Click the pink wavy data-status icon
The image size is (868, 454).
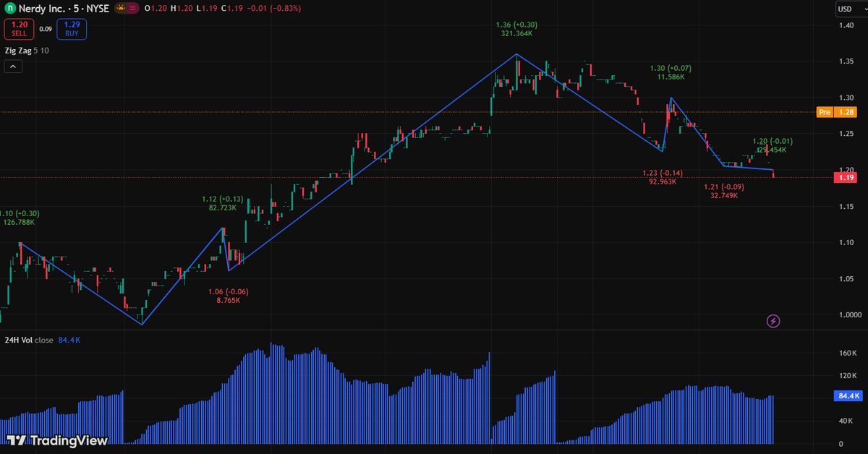(x=135, y=9)
